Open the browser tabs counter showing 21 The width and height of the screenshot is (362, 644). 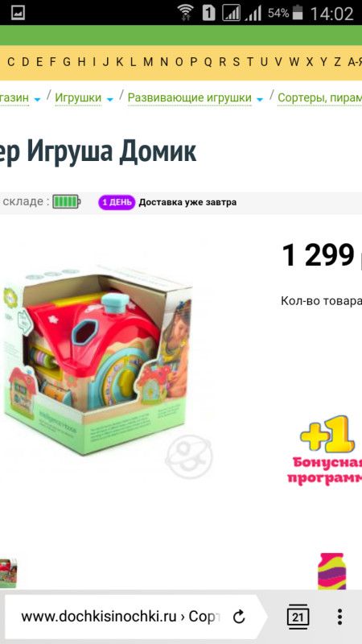point(298,617)
